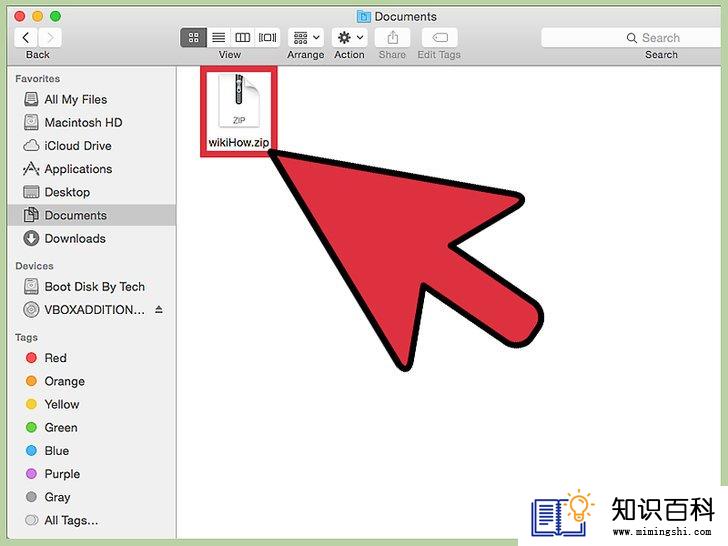
Task: Go forward with the right chevron button
Action: 50,38
